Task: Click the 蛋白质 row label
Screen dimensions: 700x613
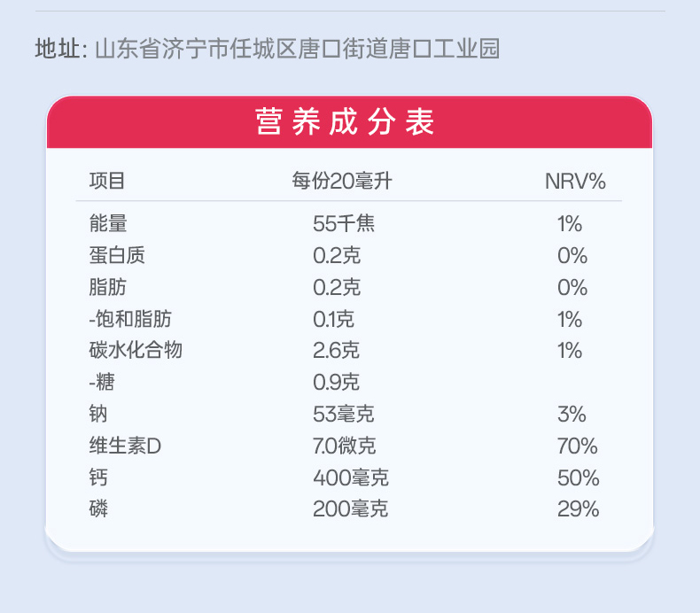Action: point(117,256)
